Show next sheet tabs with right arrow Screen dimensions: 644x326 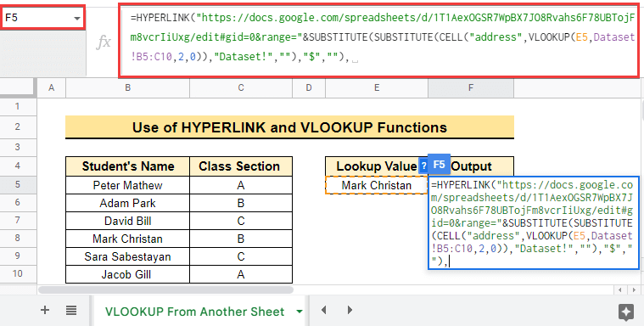(350, 310)
